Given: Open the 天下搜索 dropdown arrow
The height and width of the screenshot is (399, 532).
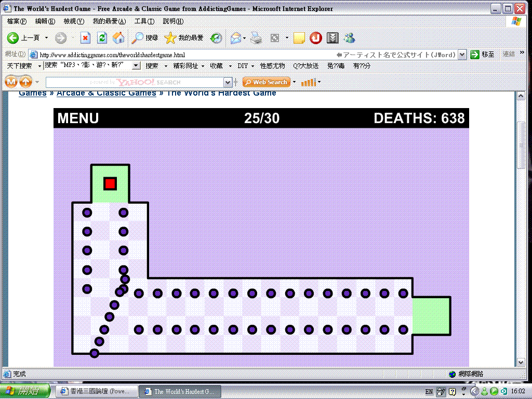Looking at the screenshot, I should [39, 66].
